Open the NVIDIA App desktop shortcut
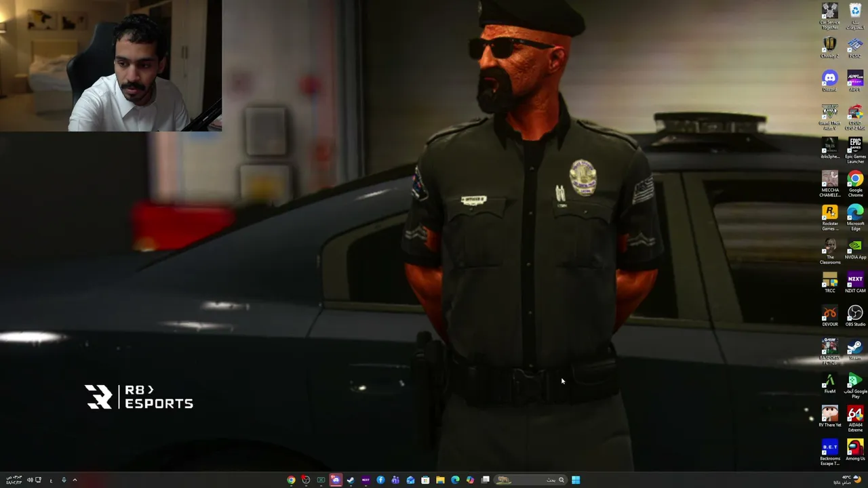 (x=855, y=249)
